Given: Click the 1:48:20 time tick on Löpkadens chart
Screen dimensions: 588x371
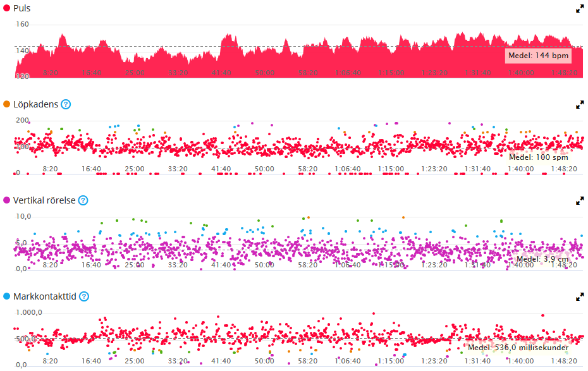Looking at the screenshot, I should (x=564, y=169).
